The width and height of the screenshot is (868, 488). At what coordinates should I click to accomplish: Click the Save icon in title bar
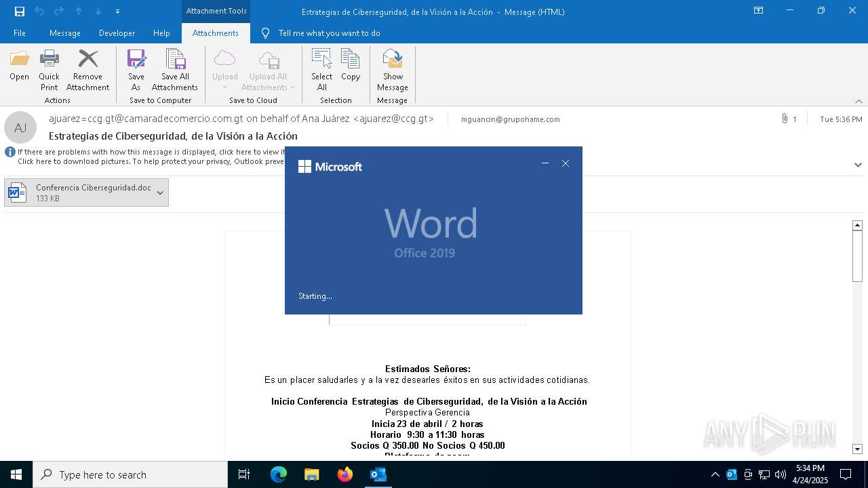coord(20,12)
